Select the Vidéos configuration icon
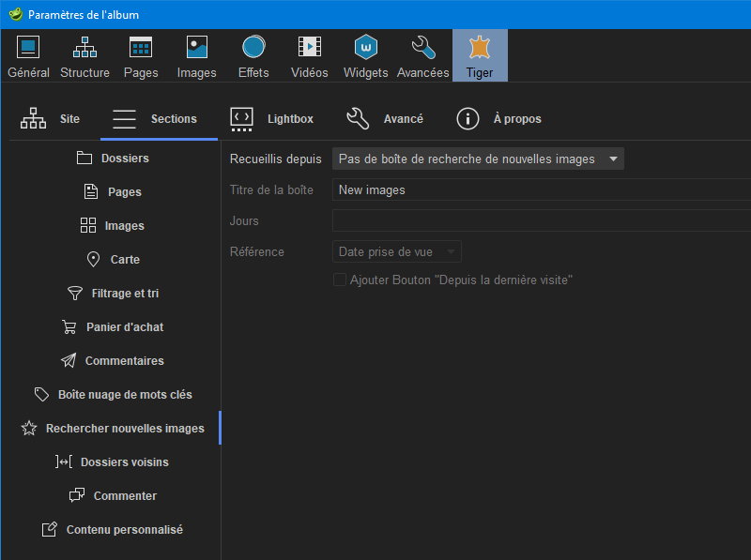This screenshot has width=751, height=560. click(x=309, y=54)
